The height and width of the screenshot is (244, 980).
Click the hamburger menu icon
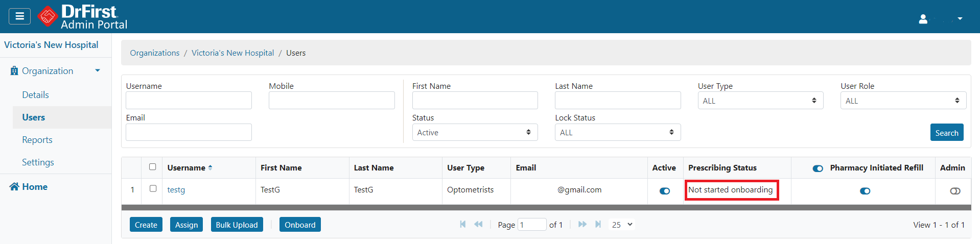coord(19,16)
